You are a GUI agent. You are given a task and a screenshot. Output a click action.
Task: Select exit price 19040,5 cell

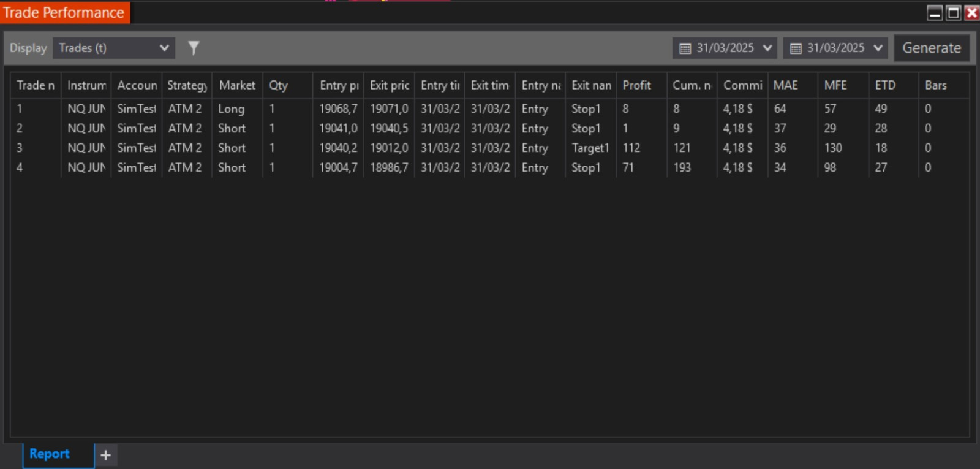click(x=389, y=128)
